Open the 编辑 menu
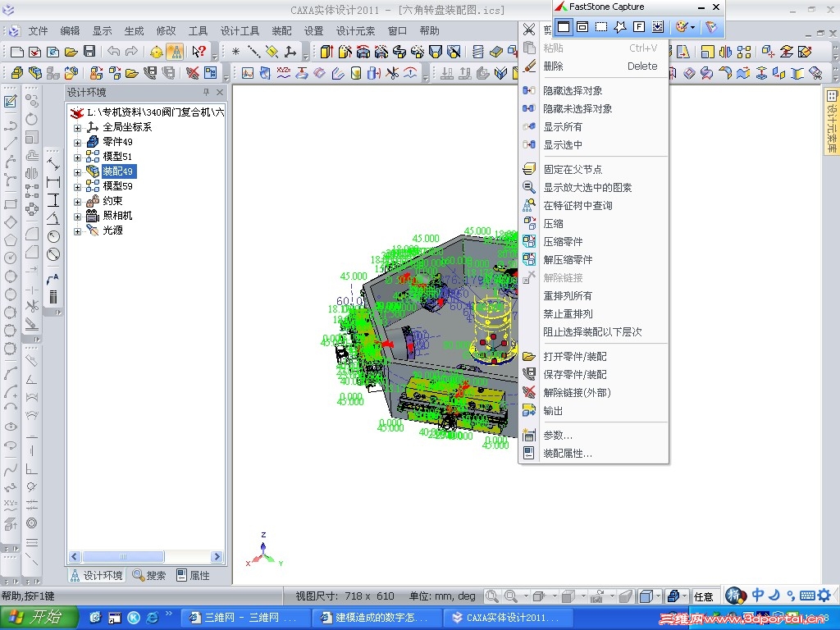Viewport: 840px width, 630px height. coord(70,31)
